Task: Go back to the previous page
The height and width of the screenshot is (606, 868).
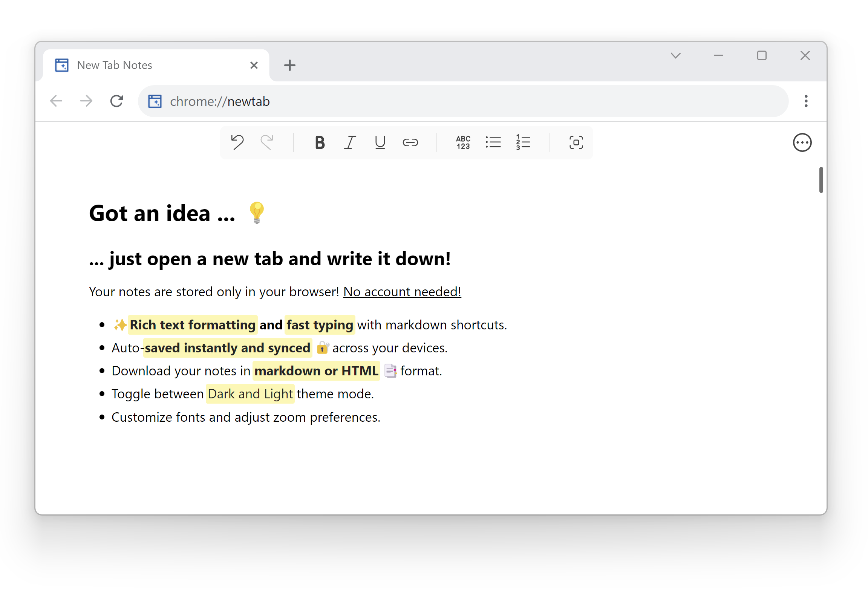Action: click(x=56, y=101)
